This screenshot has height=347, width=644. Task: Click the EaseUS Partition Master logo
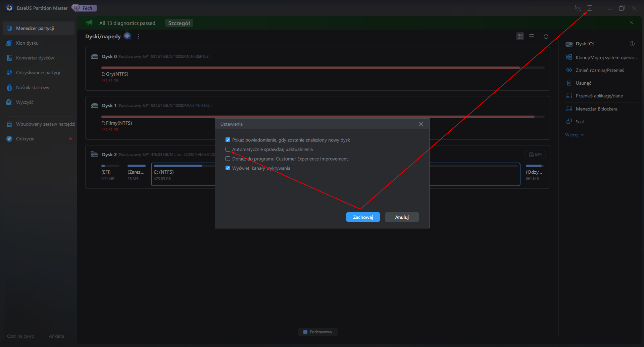click(x=9, y=8)
